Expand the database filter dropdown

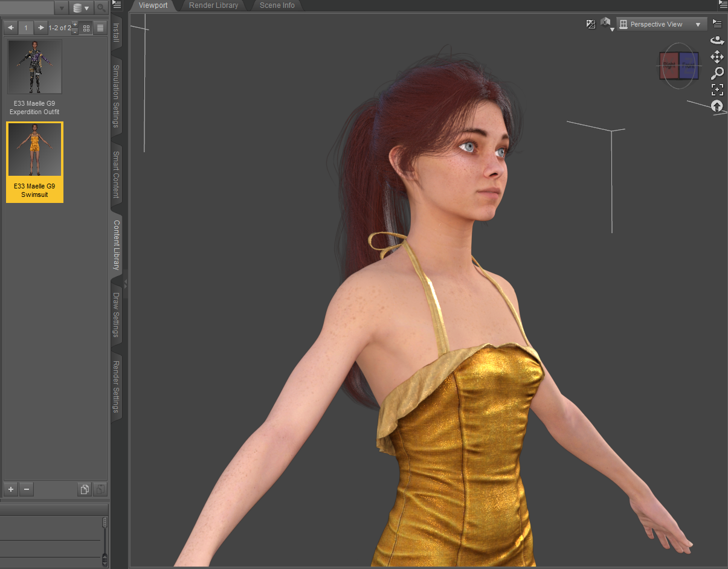(x=80, y=8)
